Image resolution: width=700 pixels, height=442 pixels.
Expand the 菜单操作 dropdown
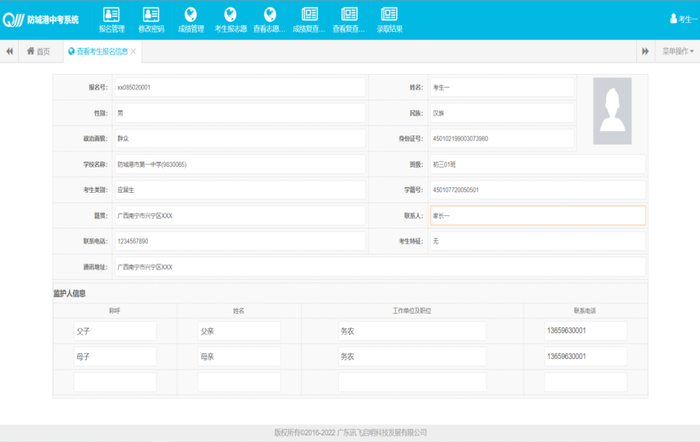(x=677, y=51)
